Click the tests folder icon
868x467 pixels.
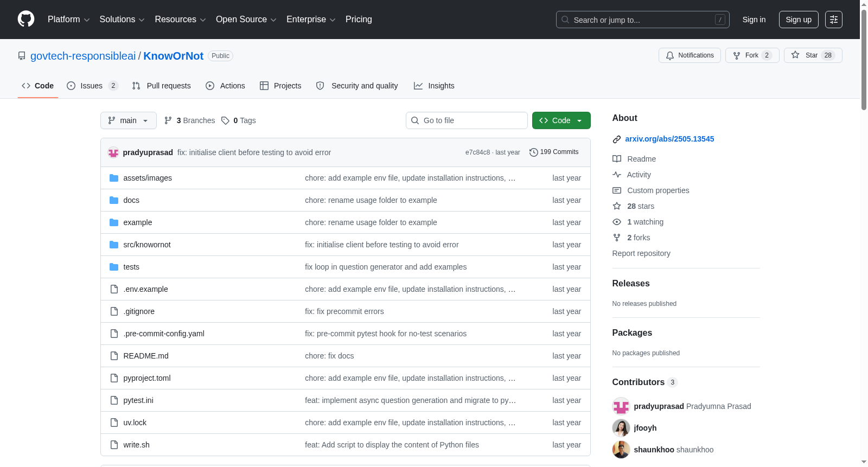coord(114,267)
